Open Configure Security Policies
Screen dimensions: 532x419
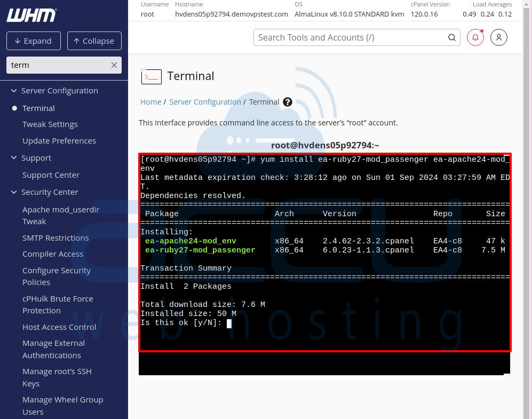coord(57,276)
